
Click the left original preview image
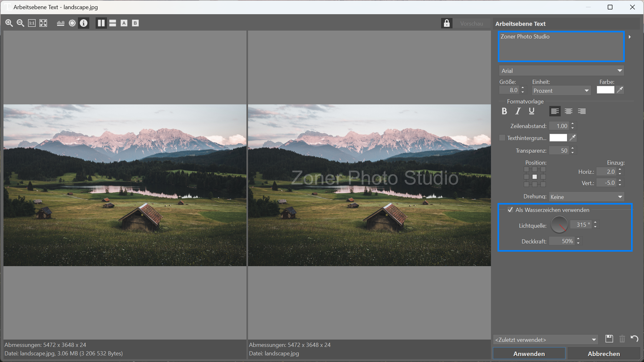click(x=125, y=185)
